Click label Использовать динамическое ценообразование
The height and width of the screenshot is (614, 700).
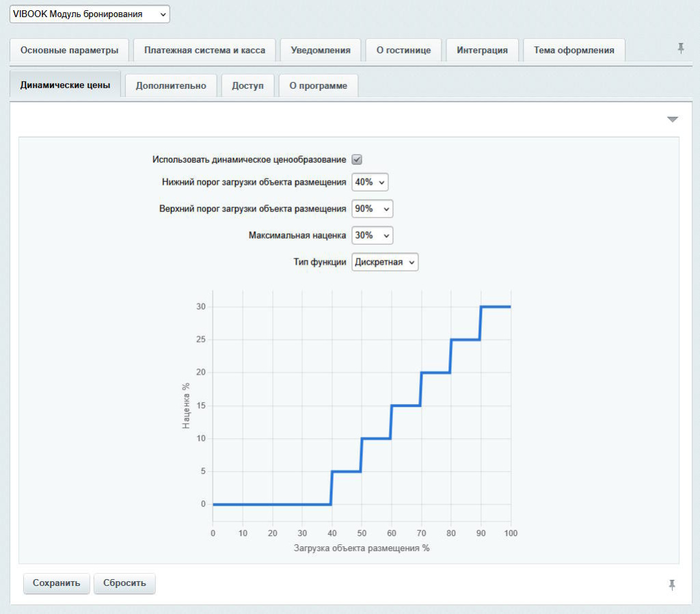point(249,159)
